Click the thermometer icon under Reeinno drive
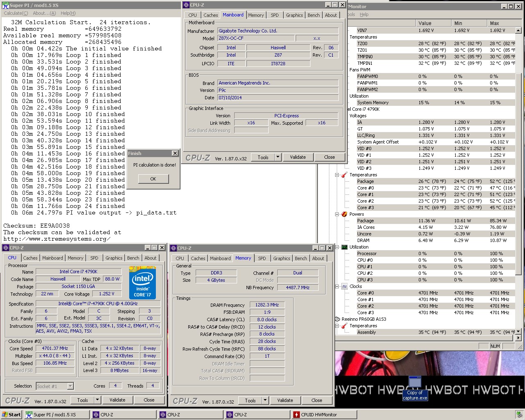 [x=344, y=326]
